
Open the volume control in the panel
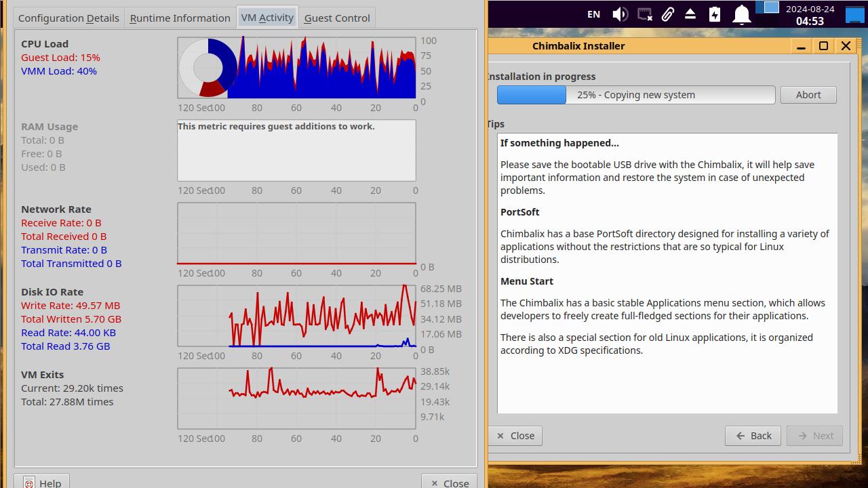620,14
